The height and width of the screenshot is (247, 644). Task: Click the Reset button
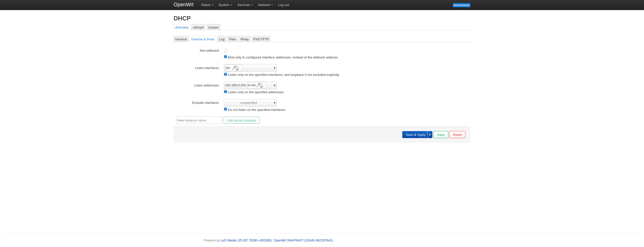pos(457,135)
